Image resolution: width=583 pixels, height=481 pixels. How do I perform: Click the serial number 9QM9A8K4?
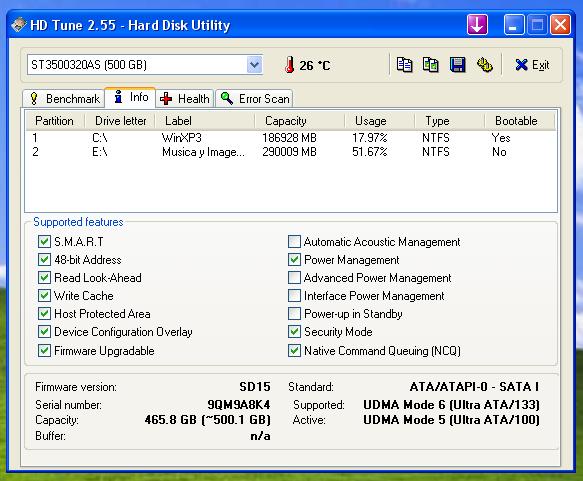pyautogui.click(x=239, y=404)
